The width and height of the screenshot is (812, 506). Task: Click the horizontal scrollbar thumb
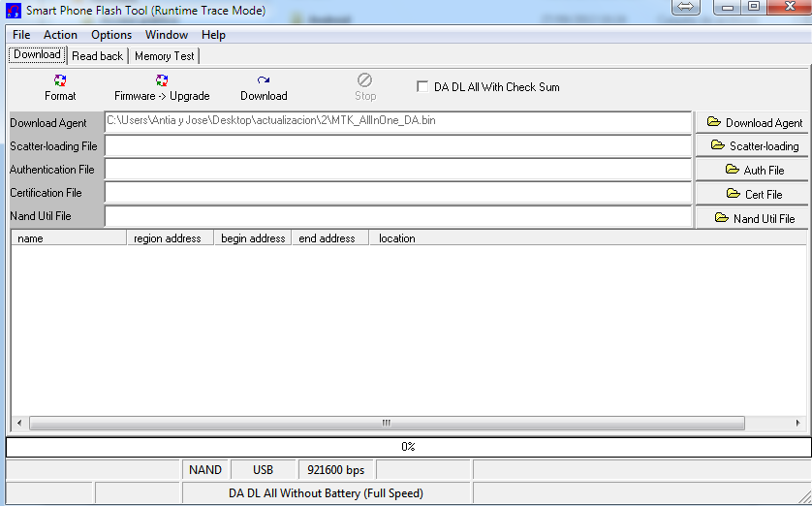(387, 423)
